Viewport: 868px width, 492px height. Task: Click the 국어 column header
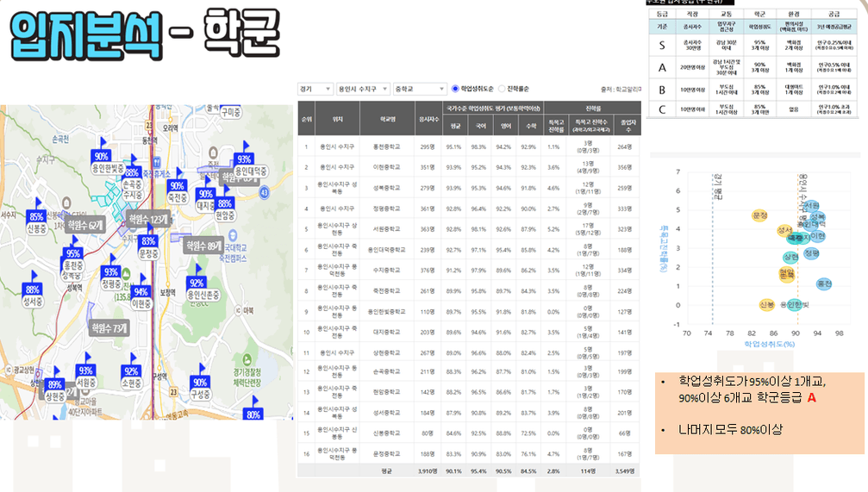click(x=480, y=126)
